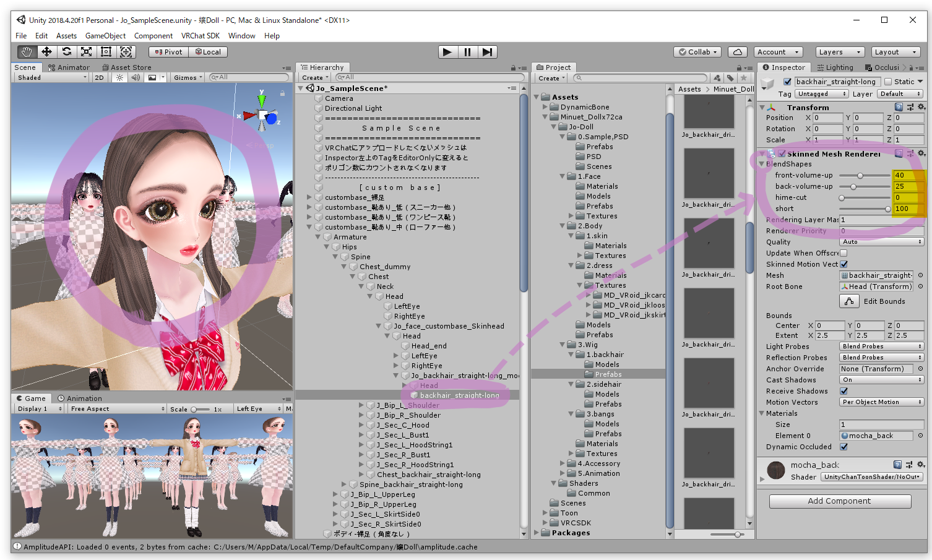Open Skinned Mesh Renderer gear menu
The width and height of the screenshot is (932, 560).
tap(921, 153)
